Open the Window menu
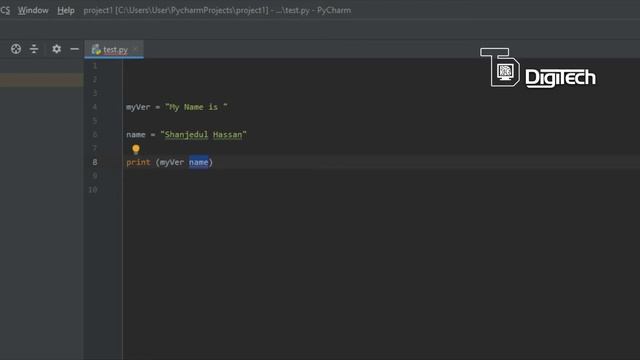Image resolution: width=640 pixels, height=360 pixels. click(x=33, y=10)
